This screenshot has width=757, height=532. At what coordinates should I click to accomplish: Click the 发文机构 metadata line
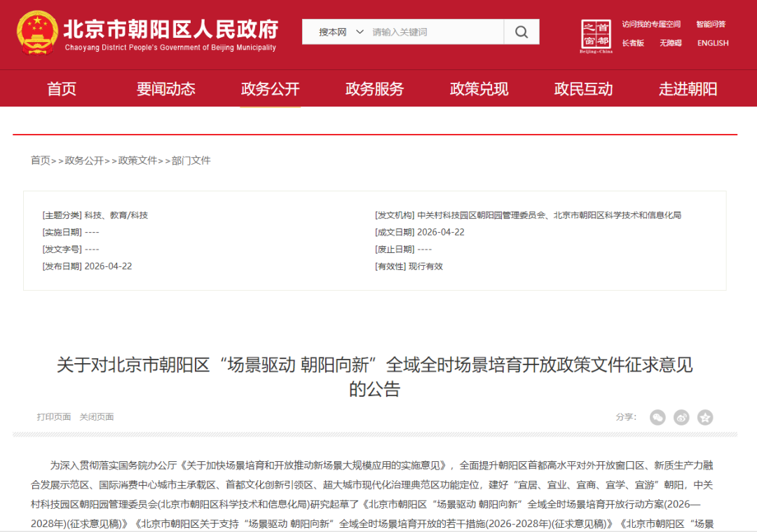click(x=528, y=215)
